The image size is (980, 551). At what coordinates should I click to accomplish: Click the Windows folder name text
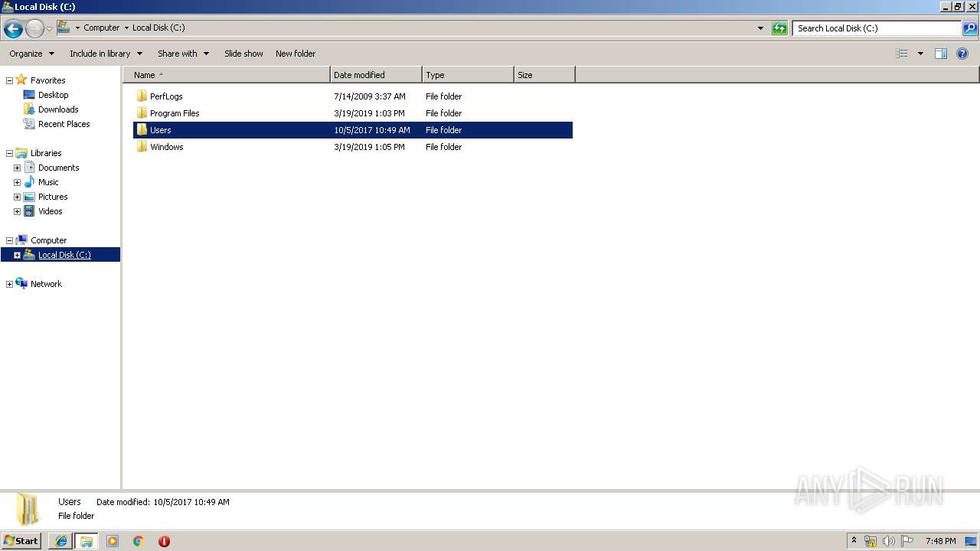[x=166, y=147]
